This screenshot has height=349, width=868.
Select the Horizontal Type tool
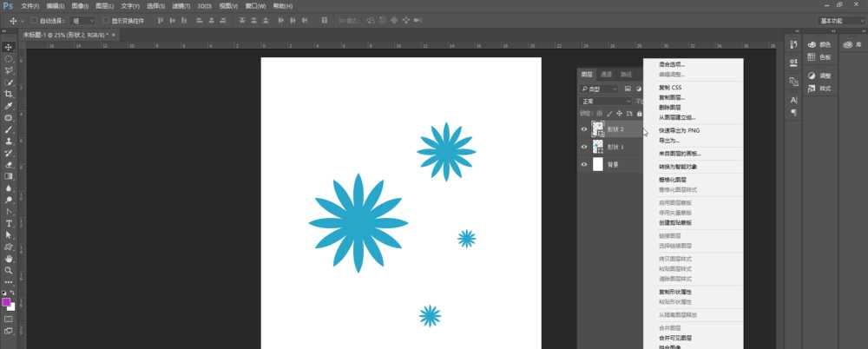[9, 223]
